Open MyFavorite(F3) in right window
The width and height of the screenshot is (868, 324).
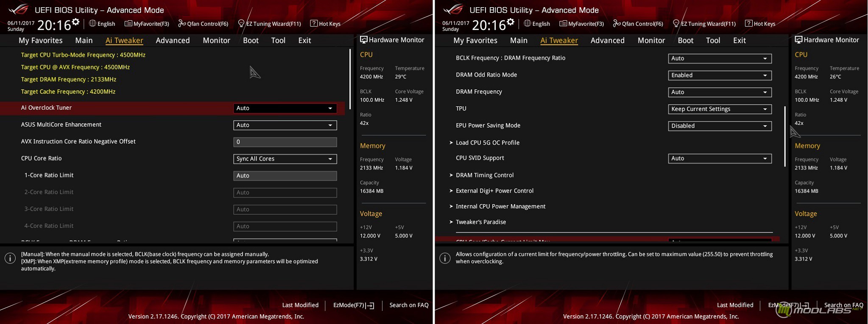[x=581, y=24]
